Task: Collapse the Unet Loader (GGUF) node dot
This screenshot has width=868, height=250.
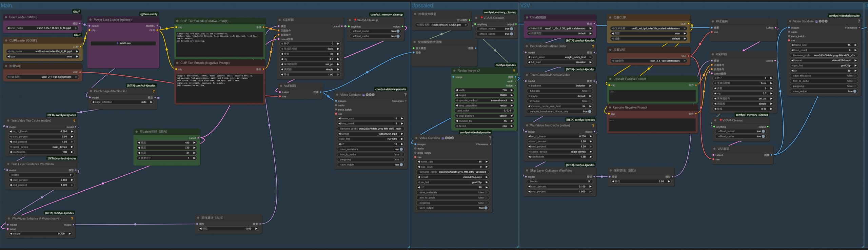Action: click(x=6, y=17)
